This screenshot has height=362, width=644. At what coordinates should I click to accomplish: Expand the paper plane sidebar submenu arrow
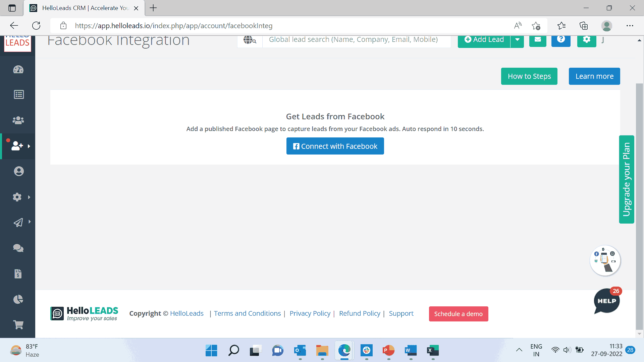[x=30, y=222]
